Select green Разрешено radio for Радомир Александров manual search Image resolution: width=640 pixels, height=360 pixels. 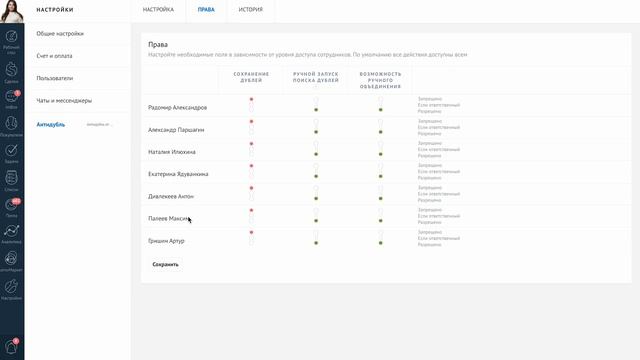coord(316,110)
